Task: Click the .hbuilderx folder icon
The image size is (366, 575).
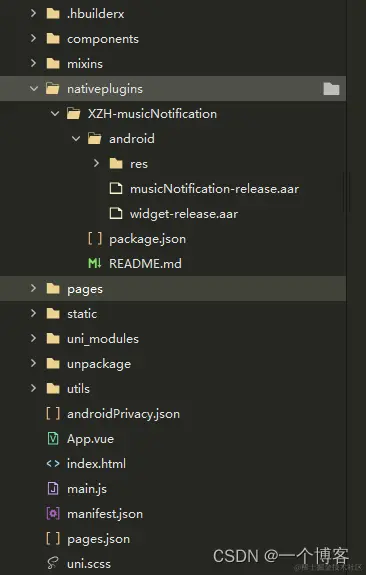Action: point(53,14)
